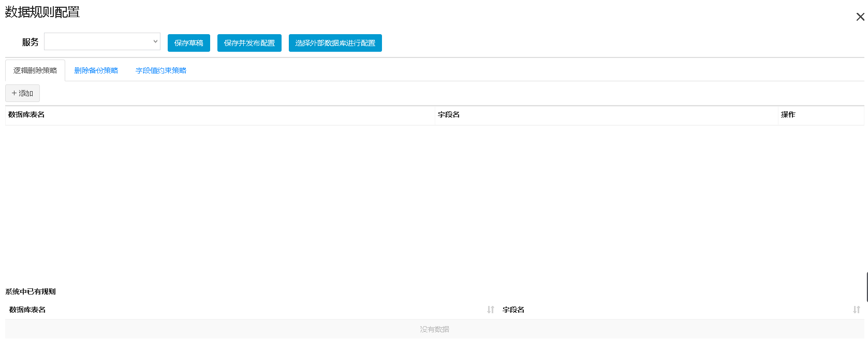This screenshot has height=351, width=868.
Task: Click 字段名 header in upper table
Action: click(x=449, y=114)
